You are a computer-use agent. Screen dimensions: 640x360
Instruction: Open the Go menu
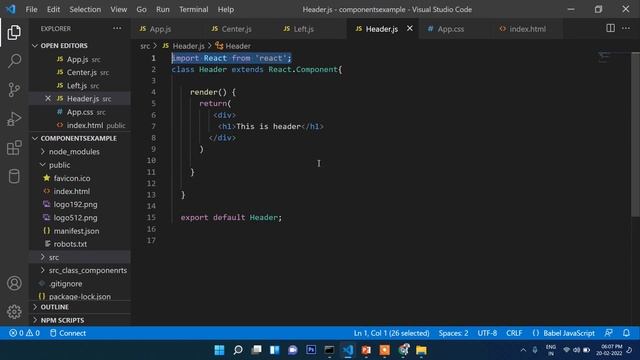point(141,9)
